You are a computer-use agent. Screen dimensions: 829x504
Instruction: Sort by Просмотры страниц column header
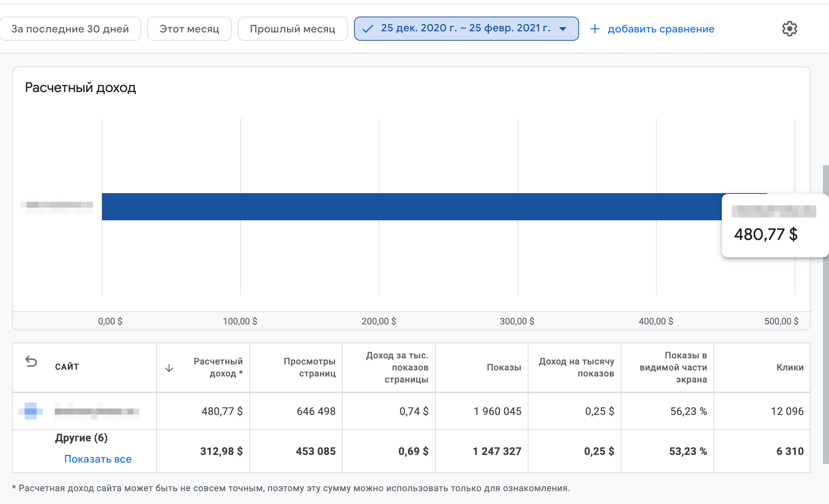(x=310, y=367)
